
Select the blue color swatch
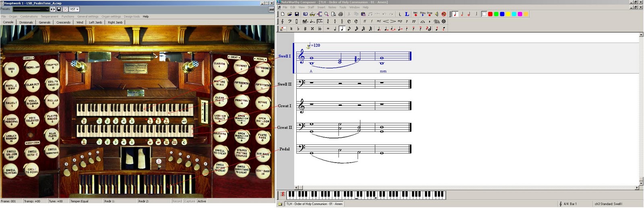[x=502, y=14]
